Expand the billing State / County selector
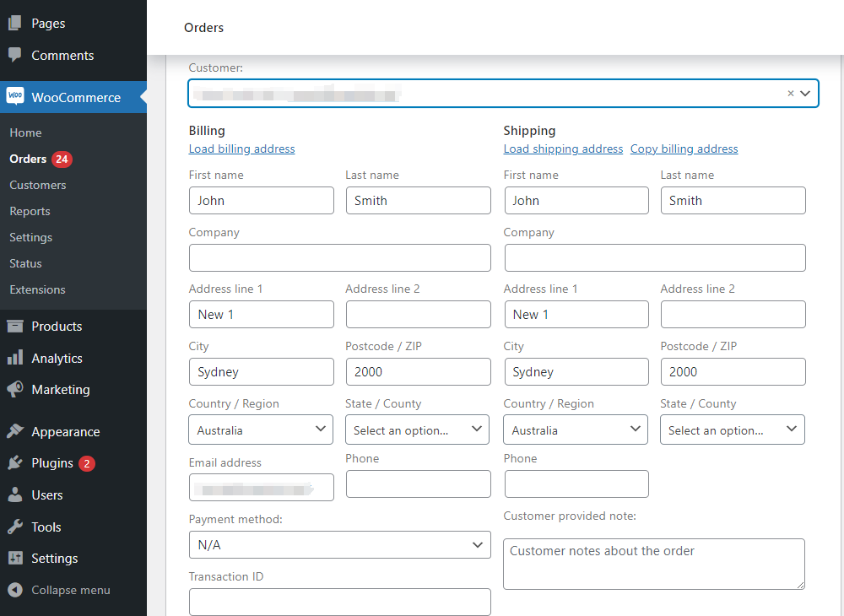 [417, 430]
